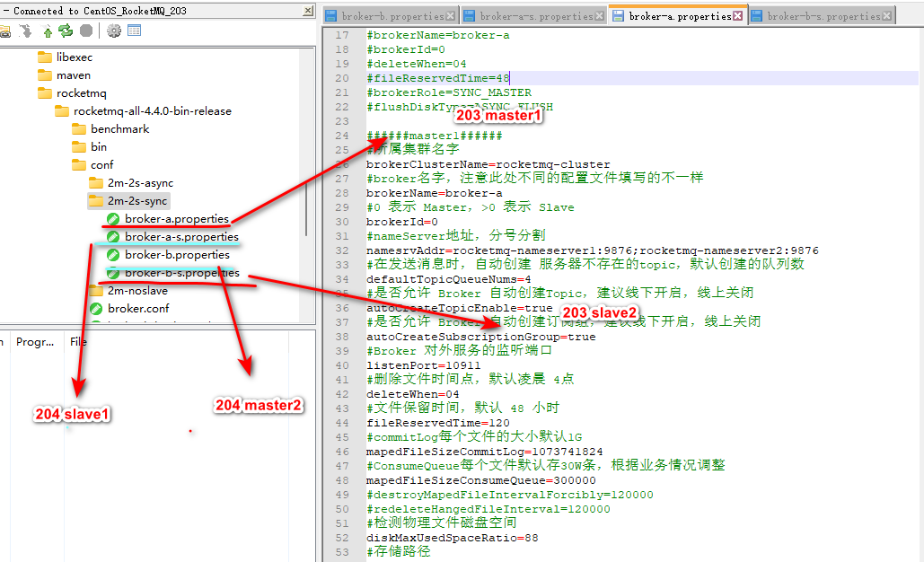Click broker.conf green file icon

(x=96, y=309)
